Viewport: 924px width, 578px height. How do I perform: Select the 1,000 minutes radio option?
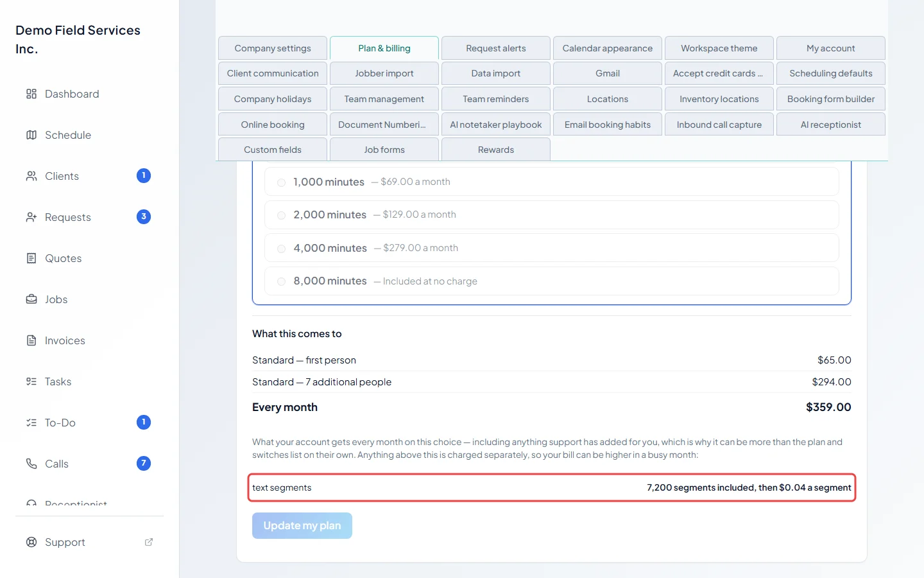(281, 182)
